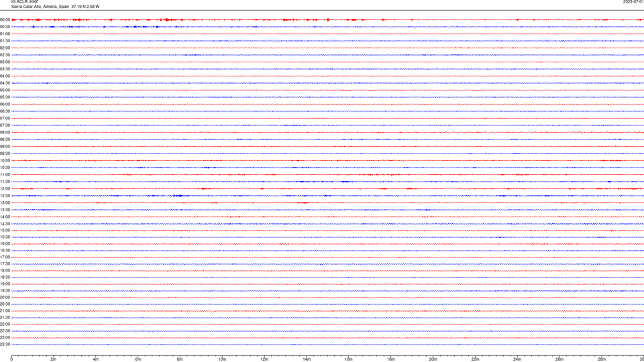
Task: Pick the 06:00 time label
Action: coord(5,105)
